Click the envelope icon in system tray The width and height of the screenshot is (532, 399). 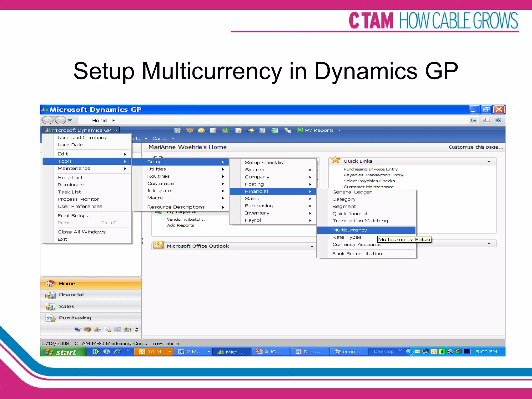417,351
